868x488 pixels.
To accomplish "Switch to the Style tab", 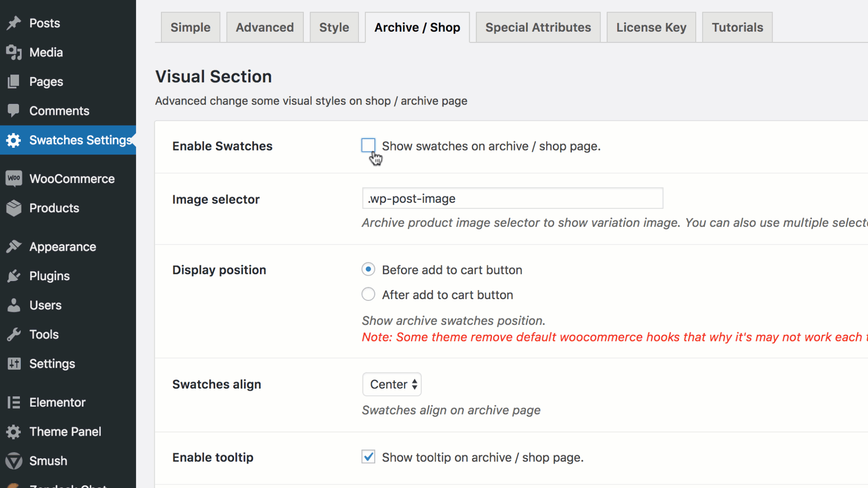I will coord(334,27).
